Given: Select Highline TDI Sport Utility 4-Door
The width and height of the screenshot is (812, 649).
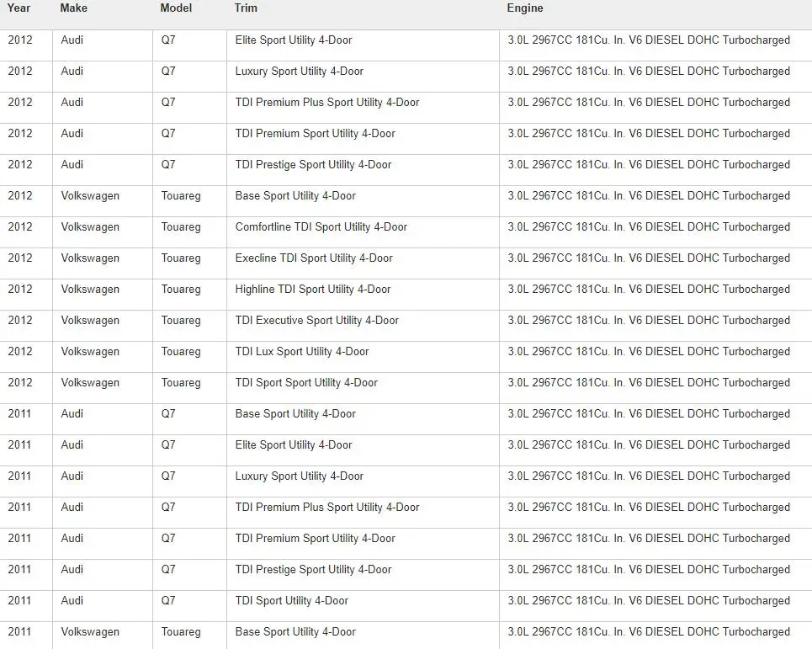Looking at the screenshot, I should coord(313,289).
